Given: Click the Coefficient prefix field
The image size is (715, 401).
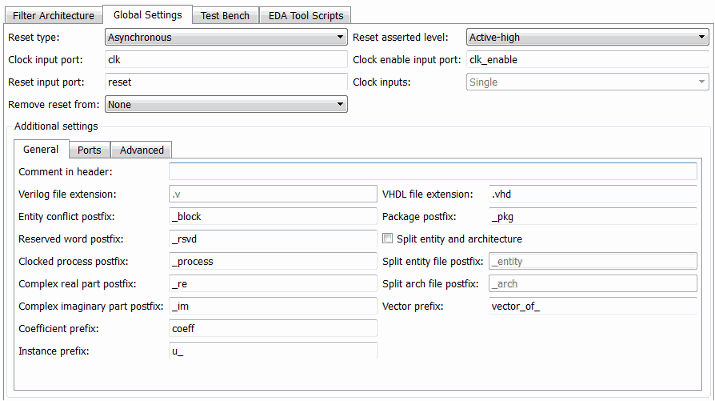Looking at the screenshot, I should pyautogui.click(x=273, y=328).
